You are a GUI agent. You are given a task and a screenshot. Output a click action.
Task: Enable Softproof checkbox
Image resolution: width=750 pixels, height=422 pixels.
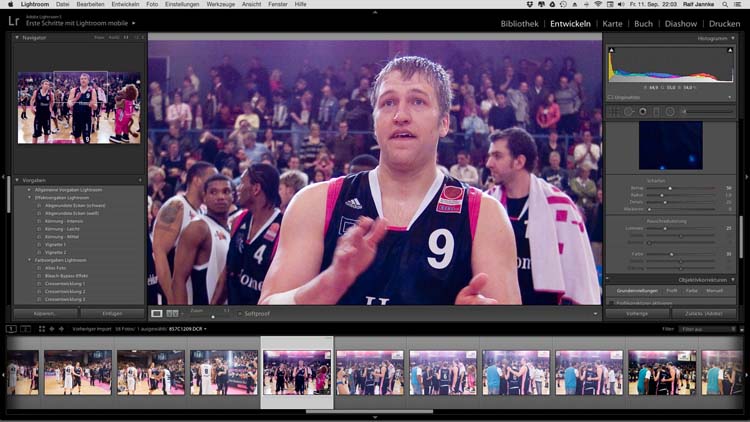[240, 314]
